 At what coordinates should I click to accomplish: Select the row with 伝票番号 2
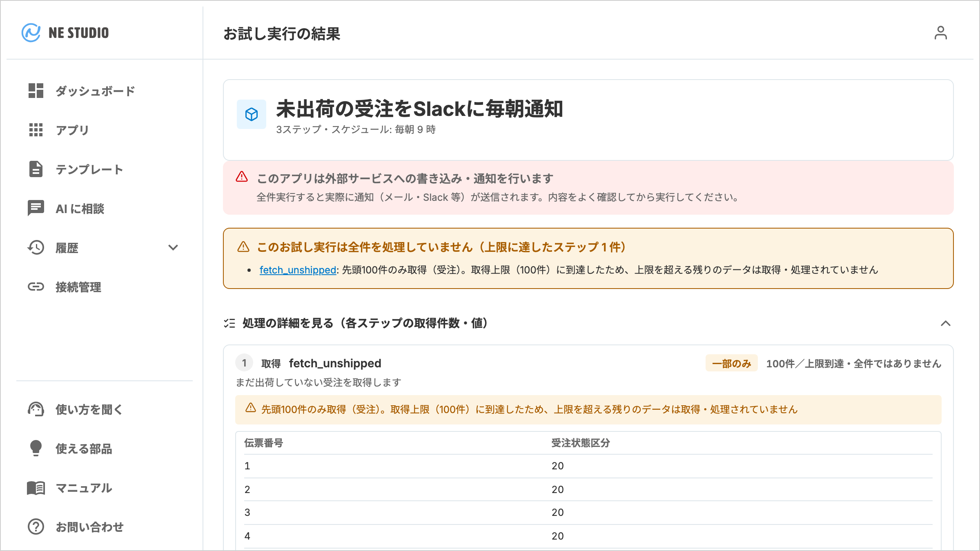588,489
